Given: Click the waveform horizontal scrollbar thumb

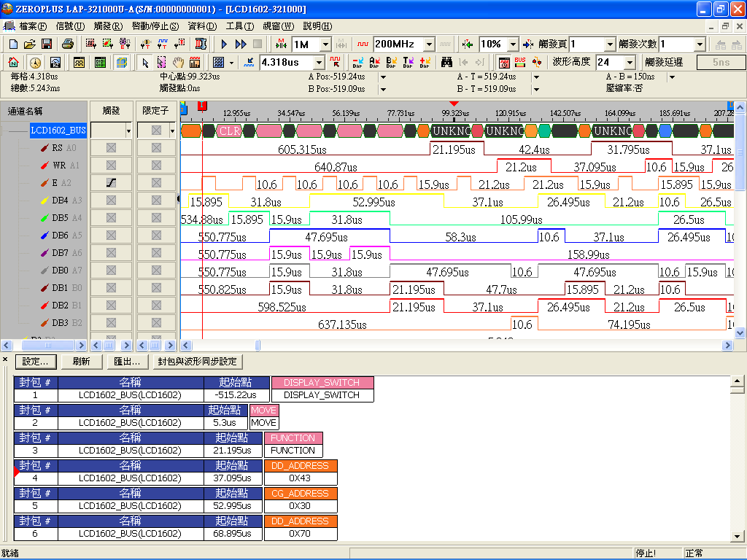Looking at the screenshot, I should (x=258, y=345).
